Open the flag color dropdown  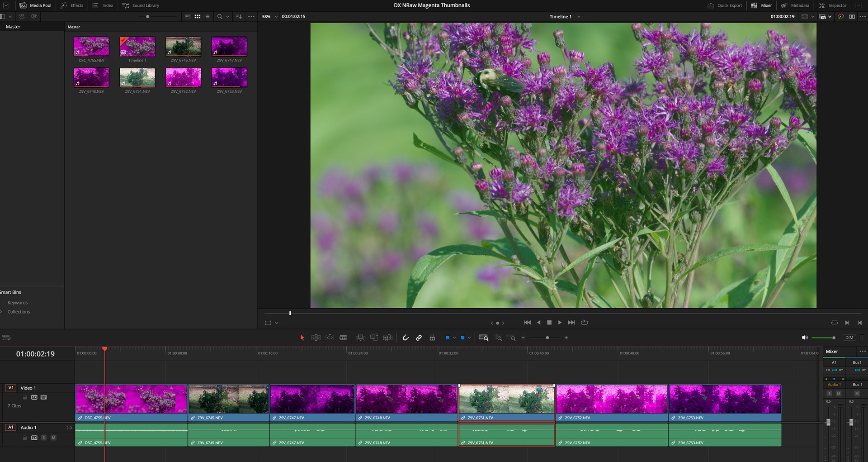pyautogui.click(x=454, y=338)
